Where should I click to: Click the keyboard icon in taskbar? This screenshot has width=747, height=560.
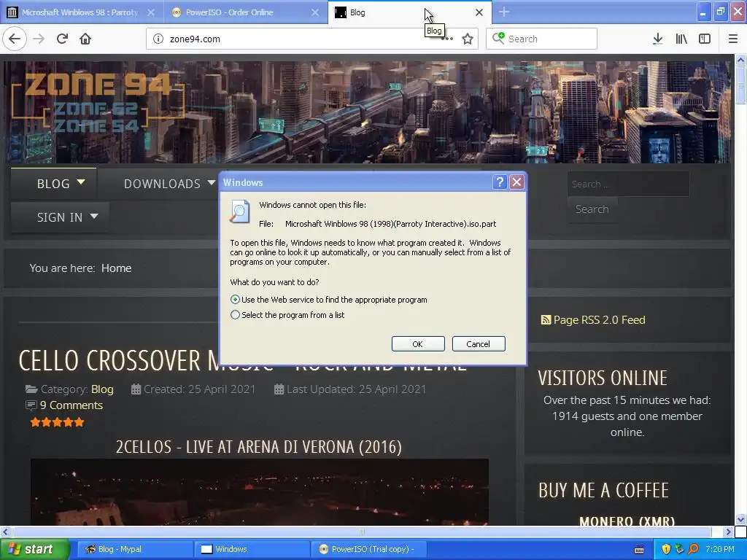tap(639, 550)
